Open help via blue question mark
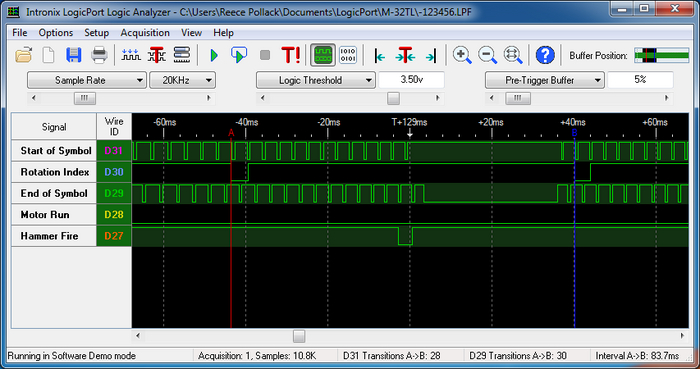 (x=545, y=55)
